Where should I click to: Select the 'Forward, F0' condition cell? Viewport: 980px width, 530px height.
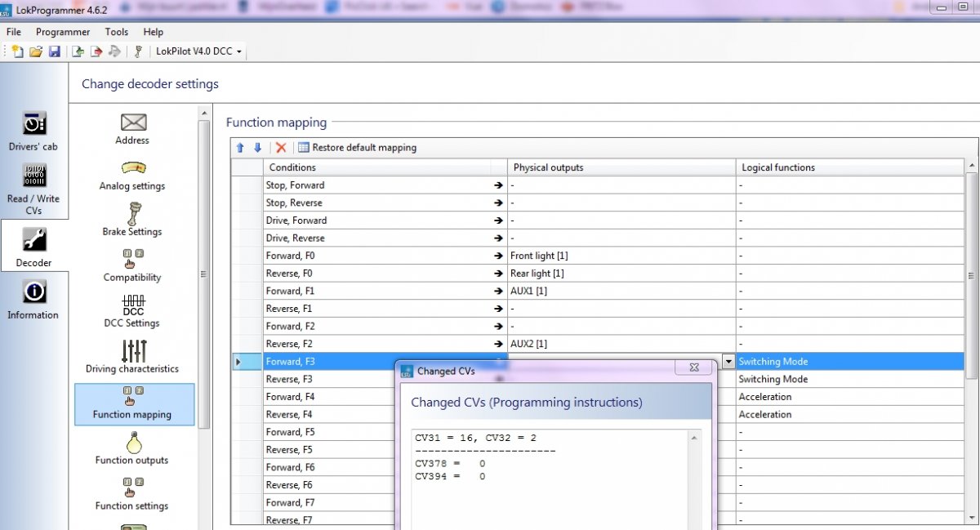coord(385,256)
